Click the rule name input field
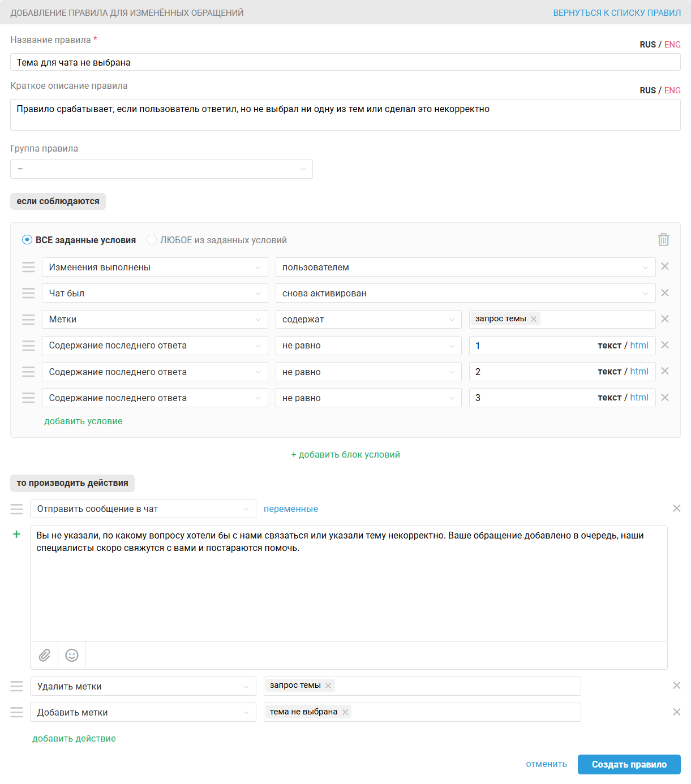This screenshot has width=691, height=784. click(345, 62)
